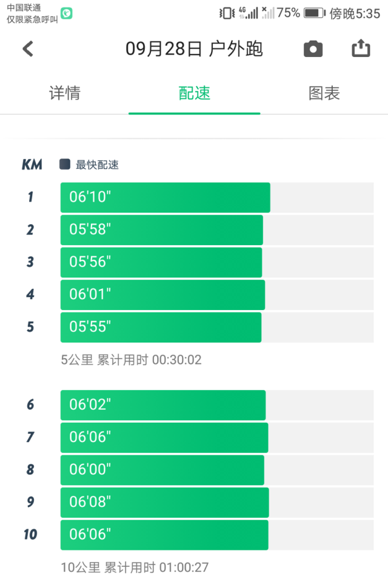This screenshot has width=388, height=588.
Task: Tap the KM column header
Action: point(32,165)
